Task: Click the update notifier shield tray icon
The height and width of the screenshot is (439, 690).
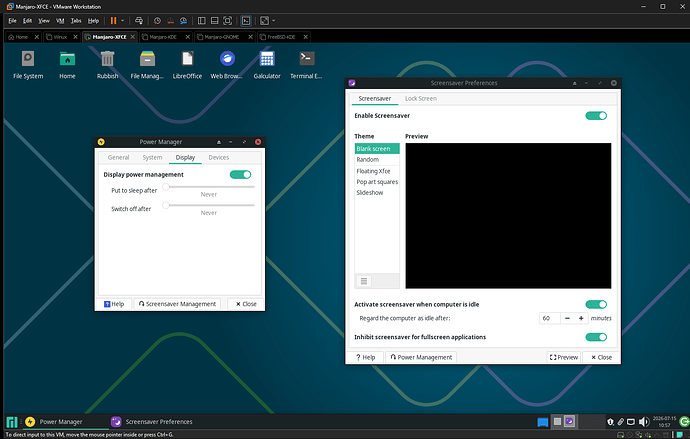Action: point(610,422)
